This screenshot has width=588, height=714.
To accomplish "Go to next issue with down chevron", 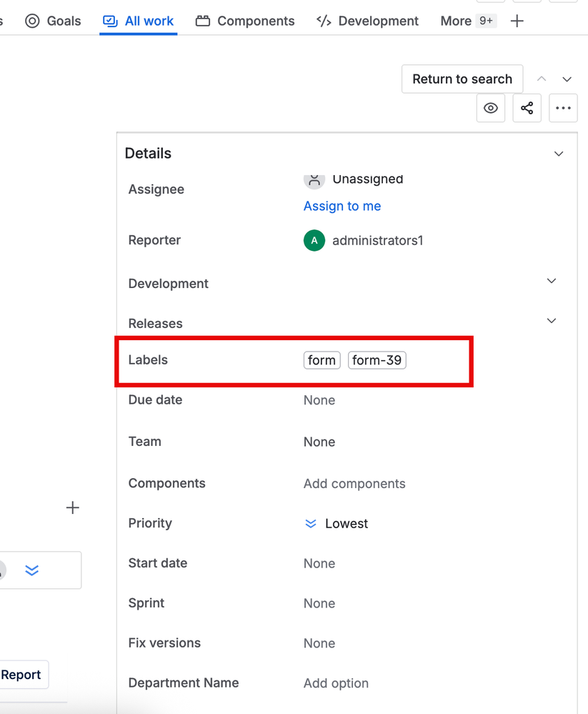I will tap(567, 79).
